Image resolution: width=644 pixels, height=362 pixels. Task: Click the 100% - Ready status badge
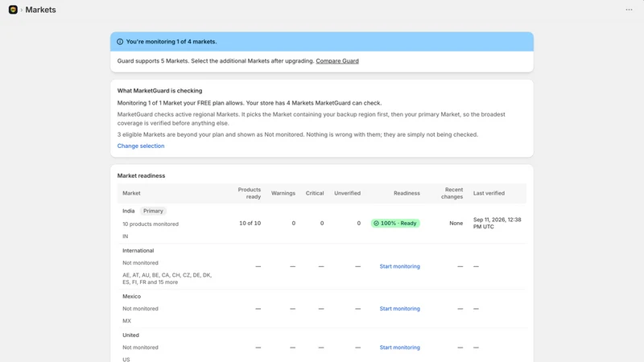point(395,224)
